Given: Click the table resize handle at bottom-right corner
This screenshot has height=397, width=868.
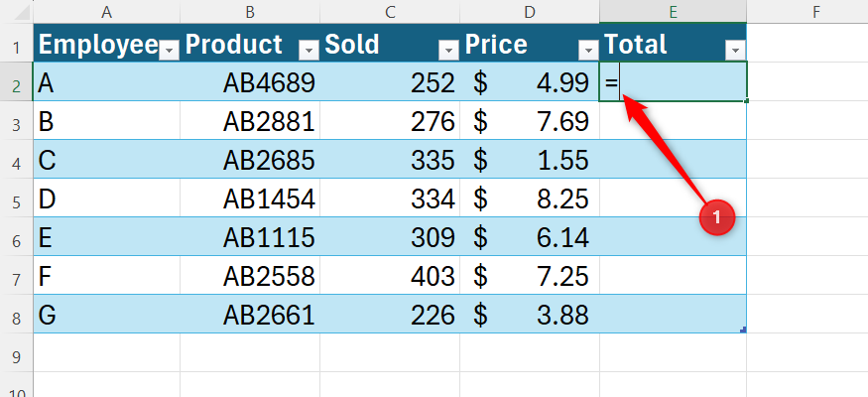Looking at the screenshot, I should coord(743,330).
